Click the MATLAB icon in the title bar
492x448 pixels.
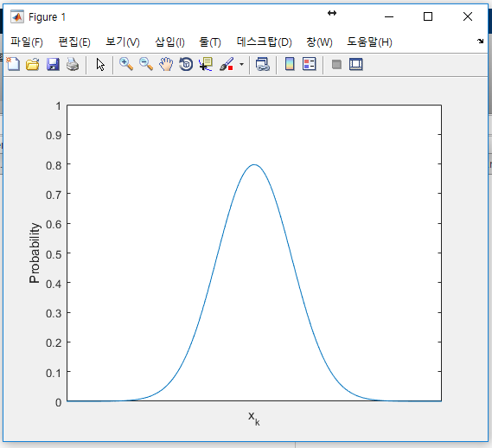(x=17, y=16)
